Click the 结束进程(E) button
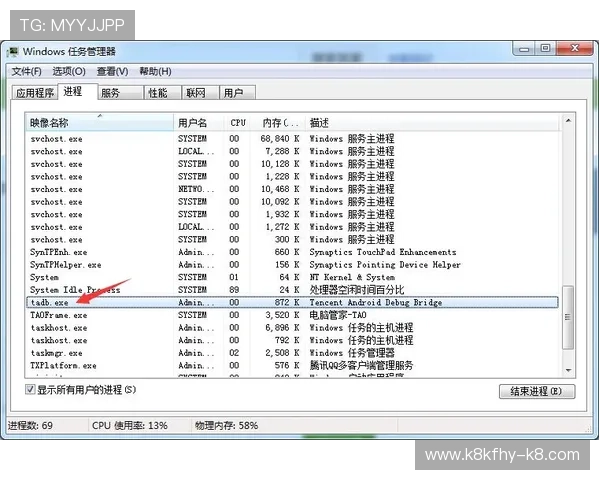Viewport: 600px width, 480px height. click(536, 391)
